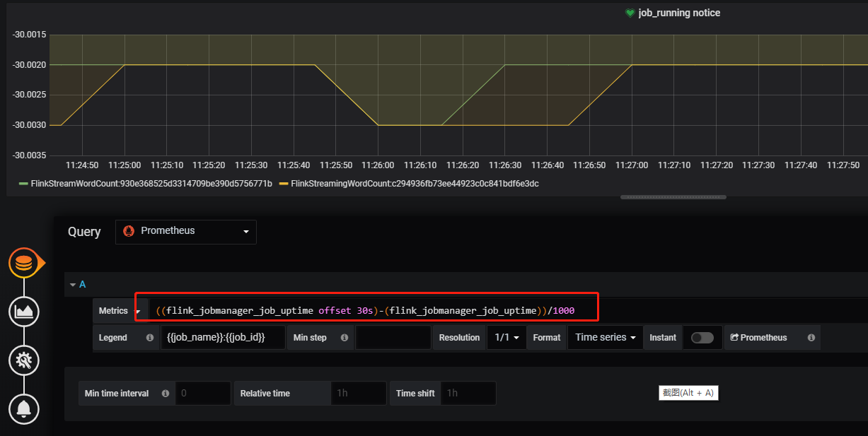Open the job_running notice panel title menu
Image resolution: width=868 pixels, height=436 pixels.
tap(678, 12)
